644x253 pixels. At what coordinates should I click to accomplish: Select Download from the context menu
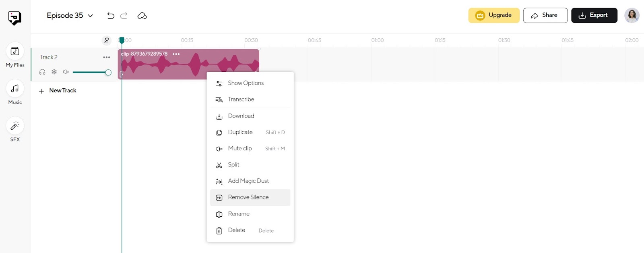tap(250, 116)
